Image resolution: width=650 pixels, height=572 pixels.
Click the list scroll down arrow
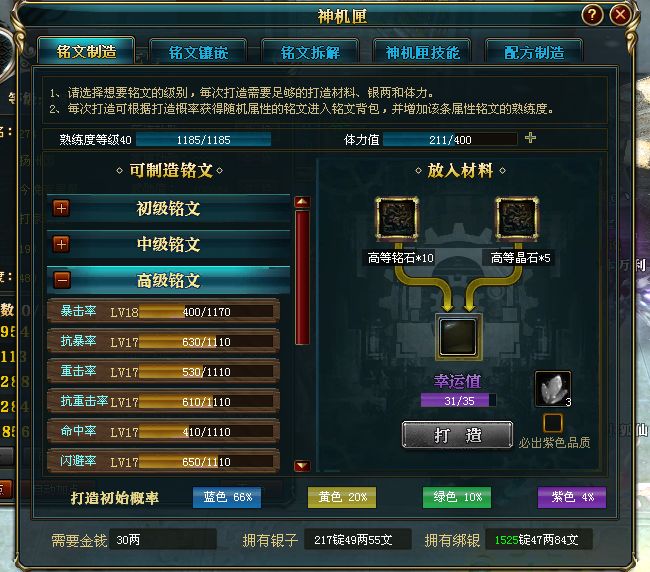point(302,466)
